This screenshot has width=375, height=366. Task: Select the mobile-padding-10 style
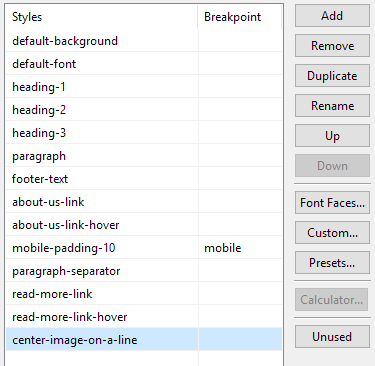tap(144, 248)
